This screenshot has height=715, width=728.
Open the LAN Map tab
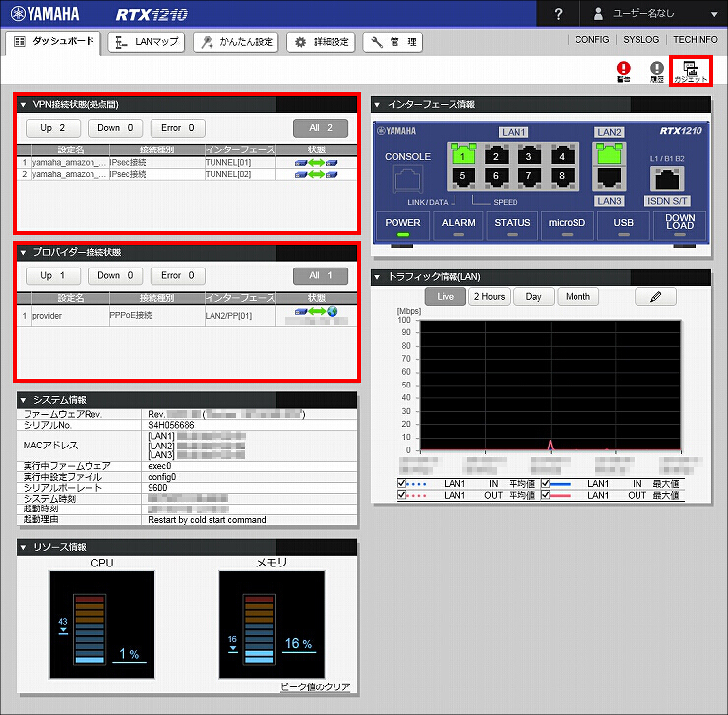[147, 42]
